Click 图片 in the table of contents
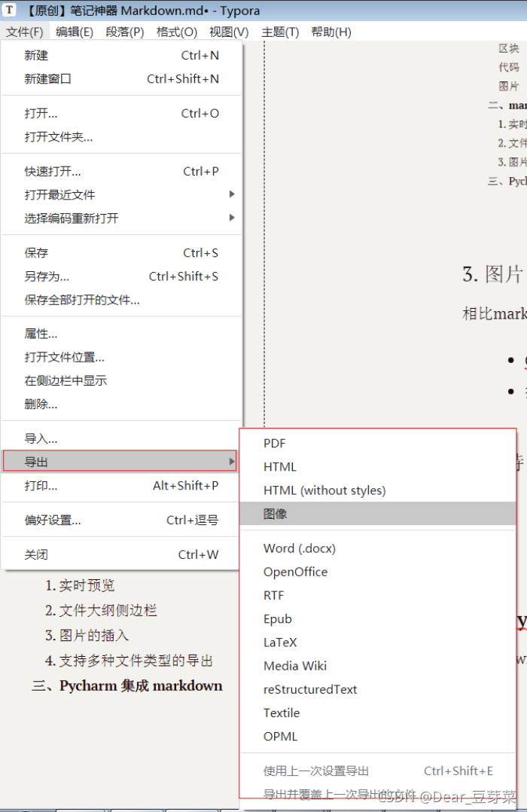The height and width of the screenshot is (812, 527). 508,86
